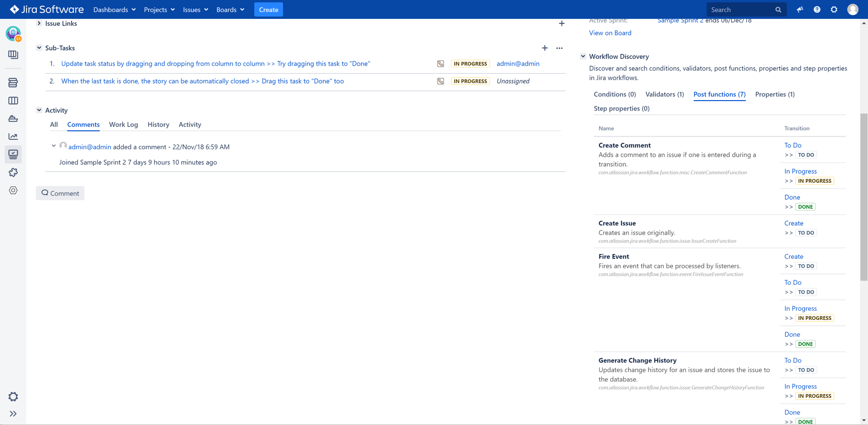Image resolution: width=868 pixels, height=425 pixels.
Task: Expand the sidebar with double-chevron icon
Action: coord(13,414)
